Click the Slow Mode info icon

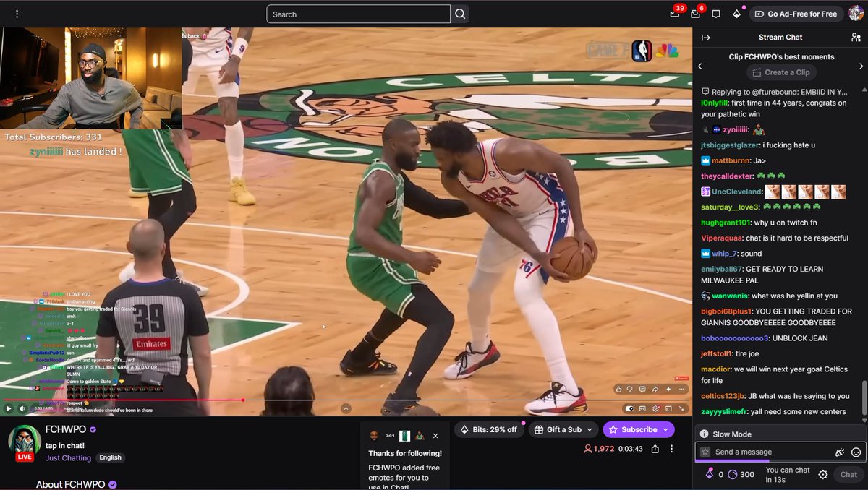(x=705, y=434)
